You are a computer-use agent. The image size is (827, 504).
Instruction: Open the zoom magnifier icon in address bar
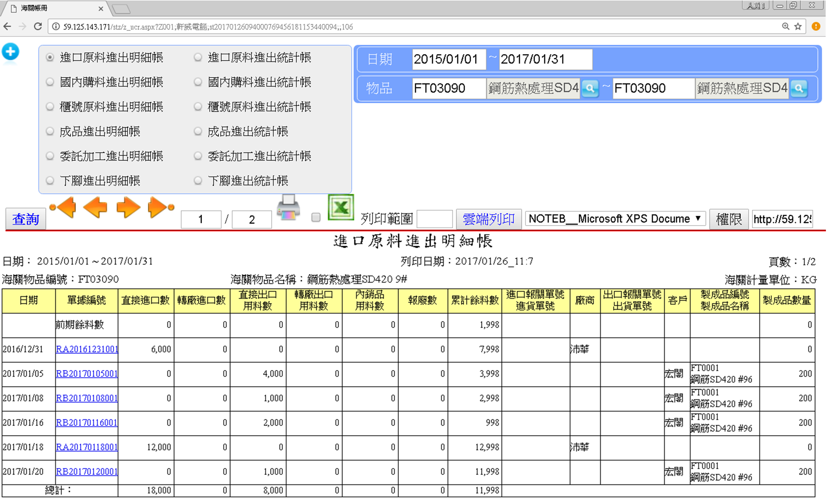click(x=786, y=26)
